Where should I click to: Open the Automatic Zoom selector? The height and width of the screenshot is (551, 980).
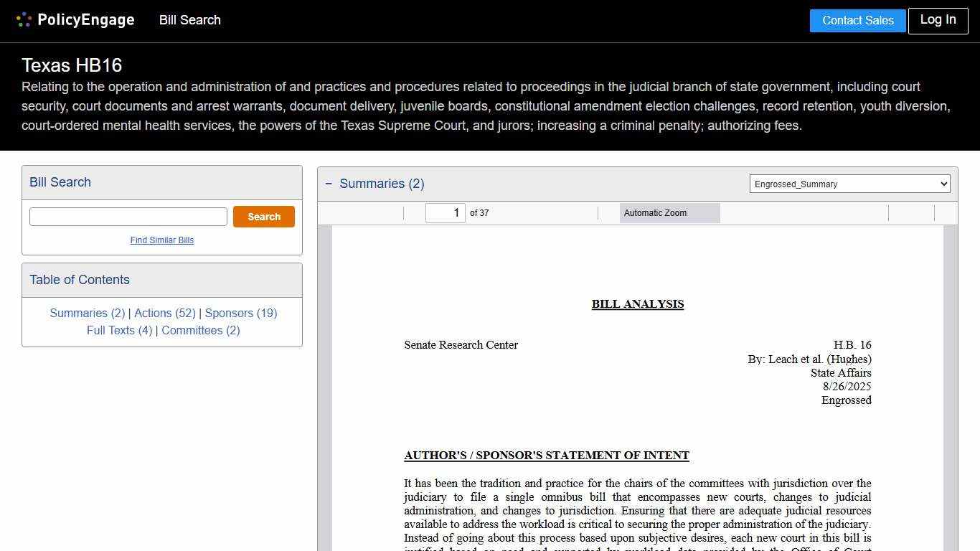(669, 213)
